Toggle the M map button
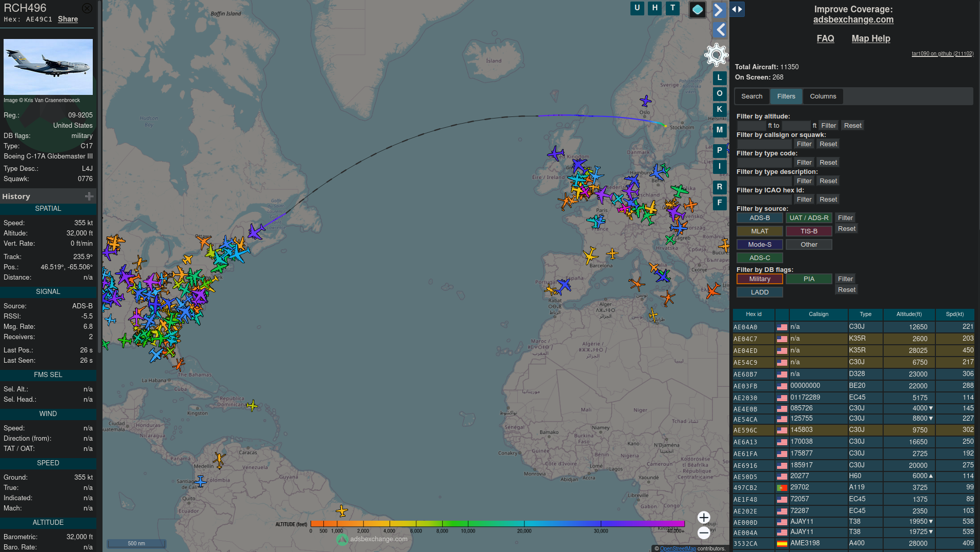The height and width of the screenshot is (552, 980). pyautogui.click(x=720, y=130)
